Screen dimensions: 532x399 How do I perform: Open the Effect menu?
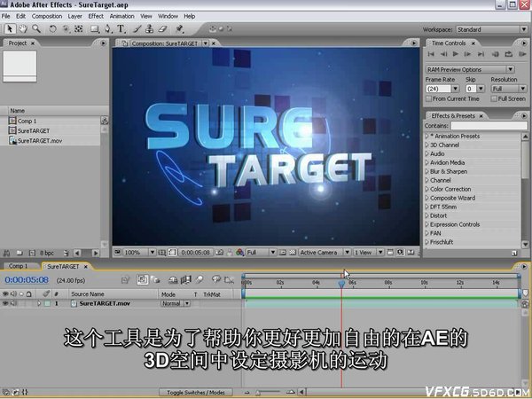pyautogui.click(x=96, y=16)
